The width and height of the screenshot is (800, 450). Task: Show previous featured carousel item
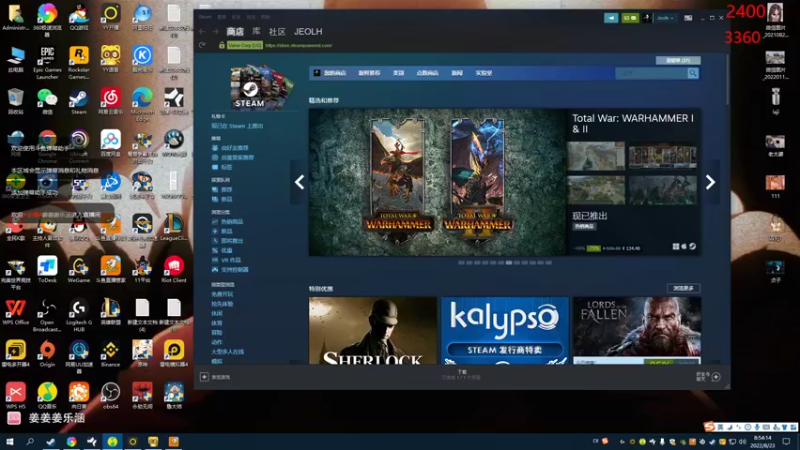(299, 182)
